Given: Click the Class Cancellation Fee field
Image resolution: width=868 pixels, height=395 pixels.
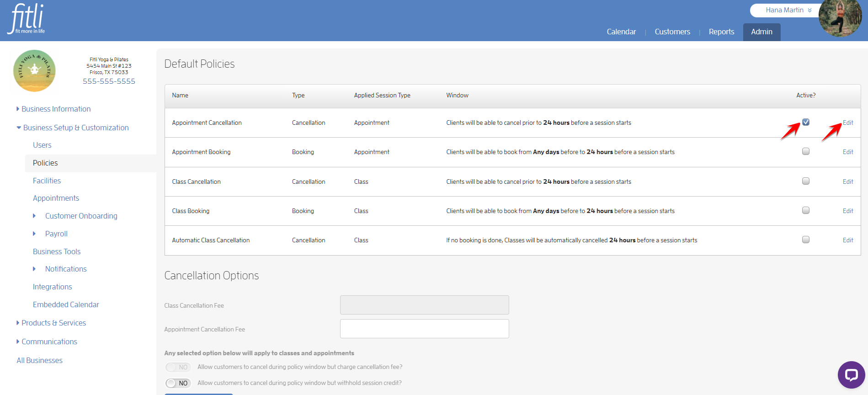Looking at the screenshot, I should pos(424,305).
